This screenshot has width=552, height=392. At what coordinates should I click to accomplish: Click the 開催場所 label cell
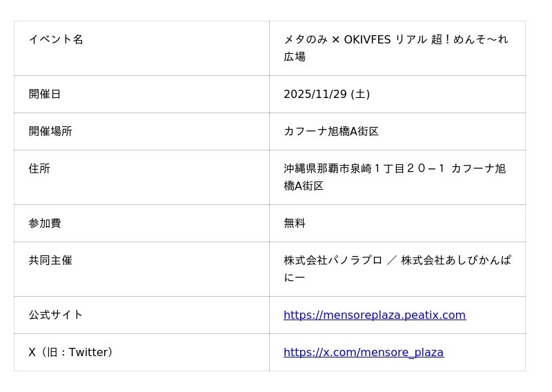(50, 131)
